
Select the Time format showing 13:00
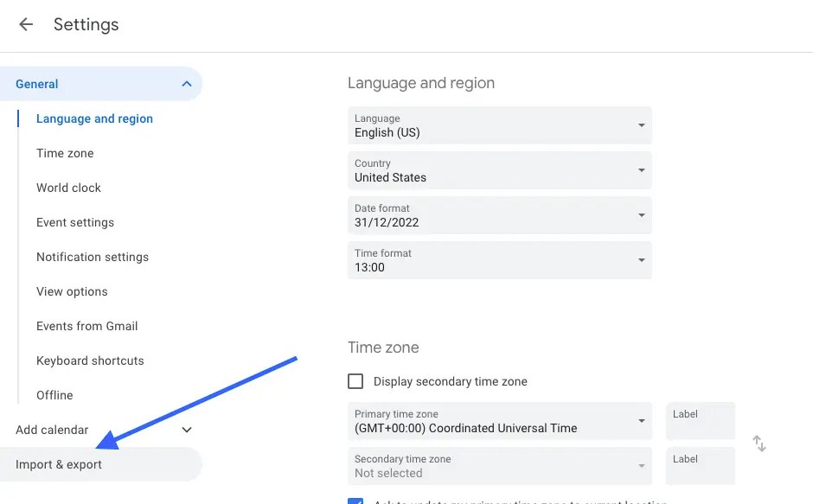499,260
